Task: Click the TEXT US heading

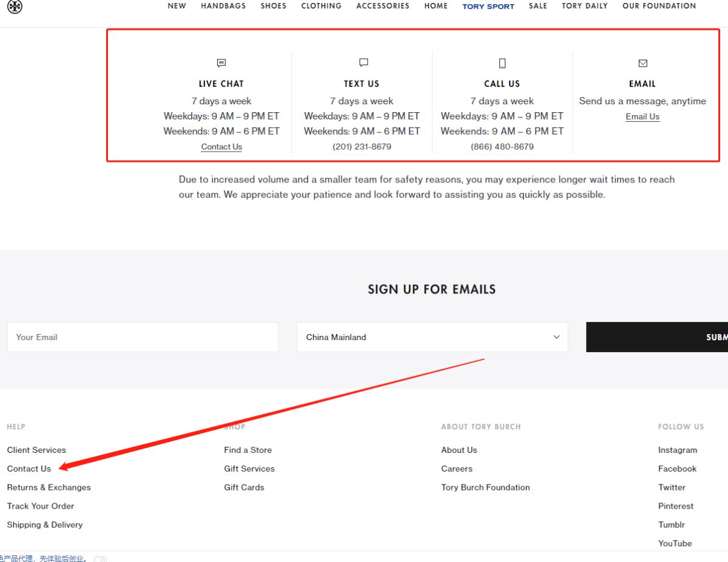Action: [362, 84]
